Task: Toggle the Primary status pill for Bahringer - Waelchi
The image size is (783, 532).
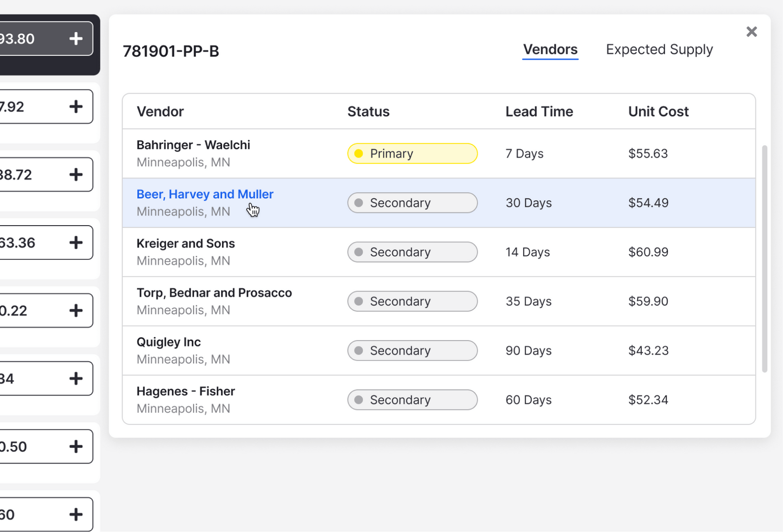Action: [412, 153]
